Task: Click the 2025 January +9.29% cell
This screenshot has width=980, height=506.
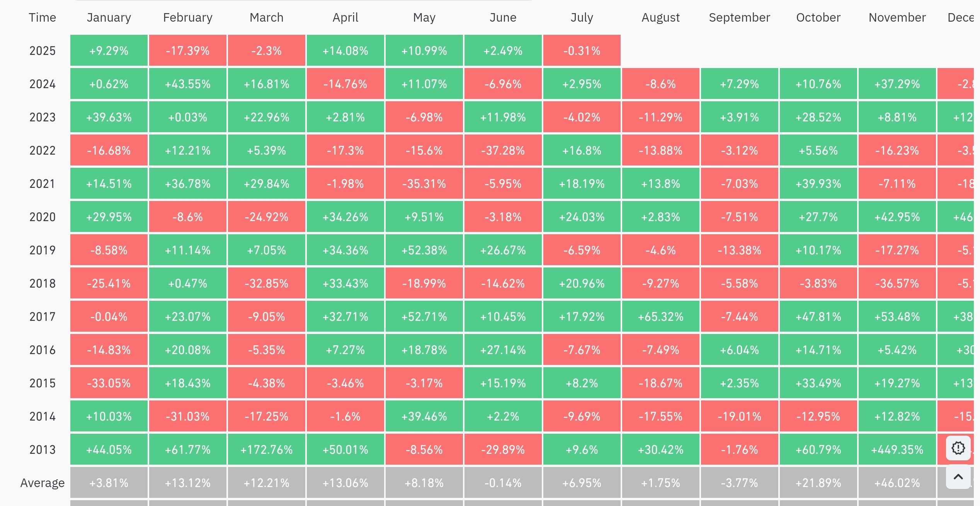Action: point(109,50)
